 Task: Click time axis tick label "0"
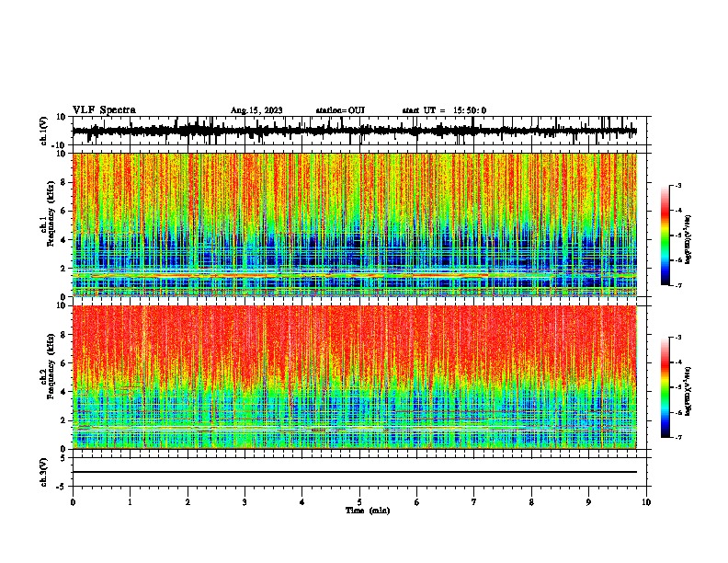click(73, 502)
